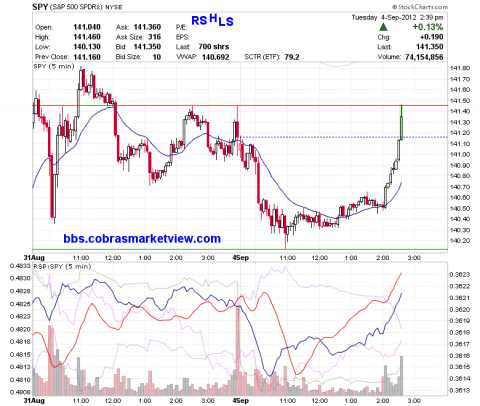Click the 0.3619 right axis label
This screenshot has height=406, width=480.
pos(460,321)
